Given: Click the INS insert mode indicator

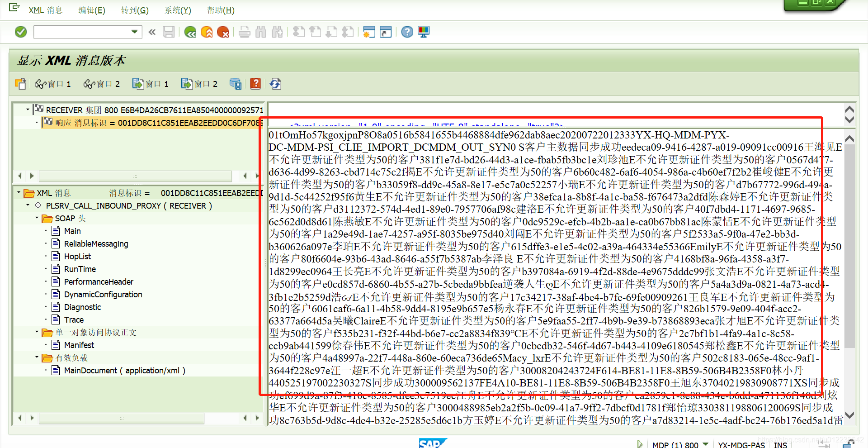Looking at the screenshot, I should (x=780, y=444).
